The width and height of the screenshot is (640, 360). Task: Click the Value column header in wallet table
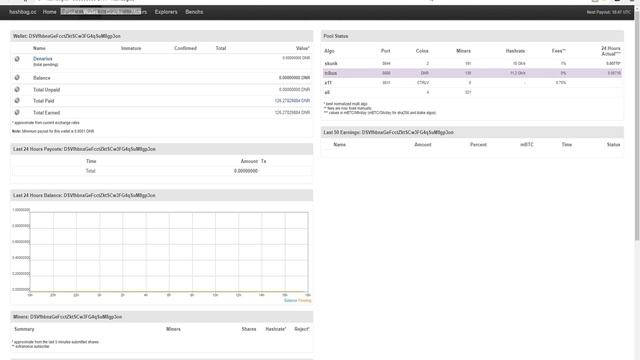coord(302,48)
